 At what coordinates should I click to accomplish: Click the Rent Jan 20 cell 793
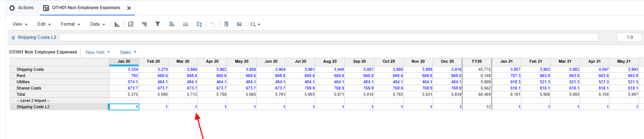(124, 76)
